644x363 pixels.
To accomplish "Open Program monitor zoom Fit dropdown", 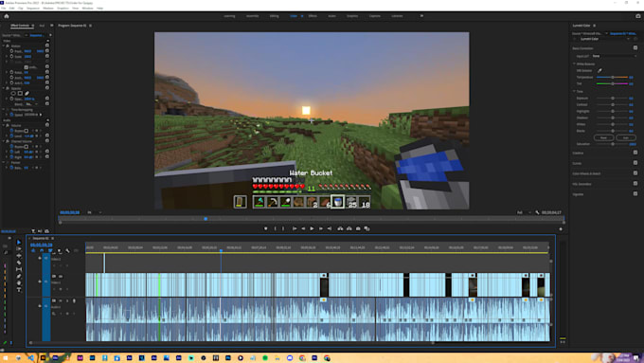I will click(94, 212).
